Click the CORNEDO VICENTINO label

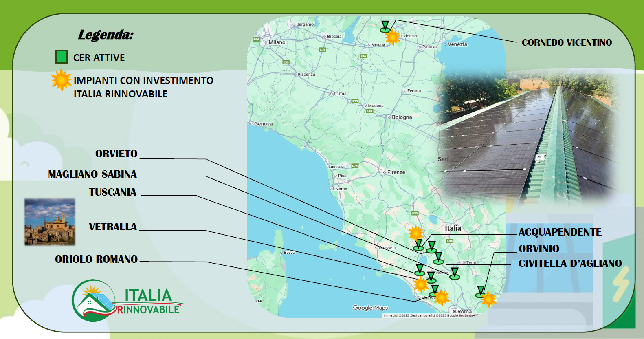(567, 42)
